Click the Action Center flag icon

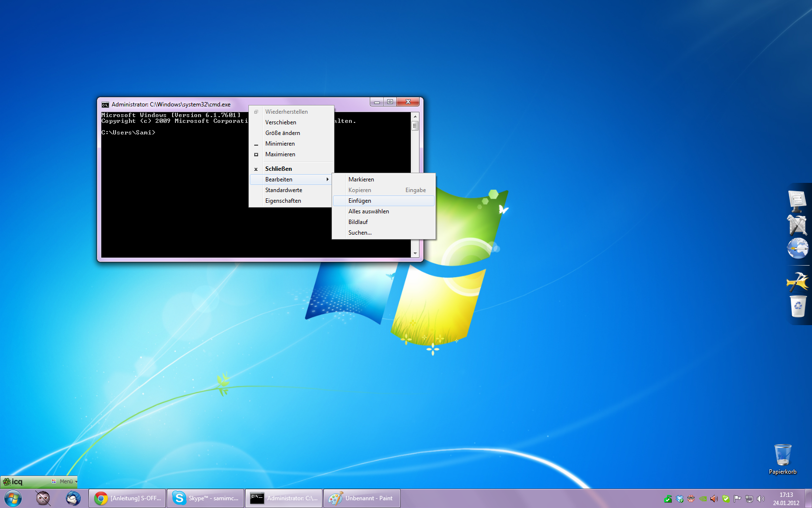737,499
